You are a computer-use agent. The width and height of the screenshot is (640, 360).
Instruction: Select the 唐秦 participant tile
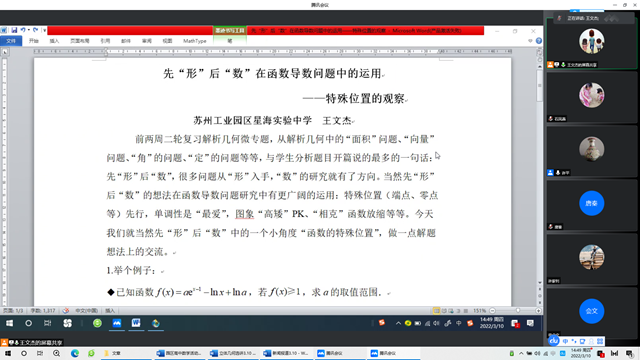click(591, 205)
